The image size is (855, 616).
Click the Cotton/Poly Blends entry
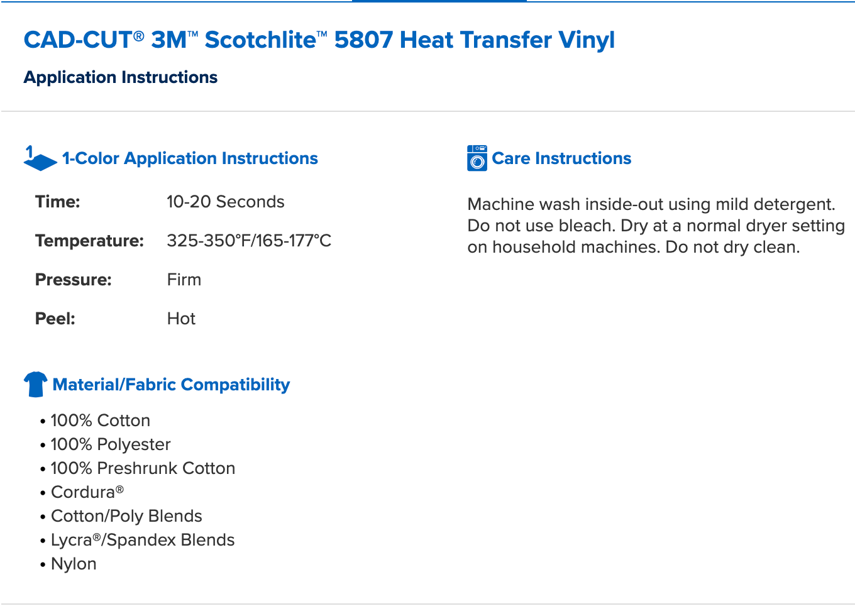coord(126,516)
